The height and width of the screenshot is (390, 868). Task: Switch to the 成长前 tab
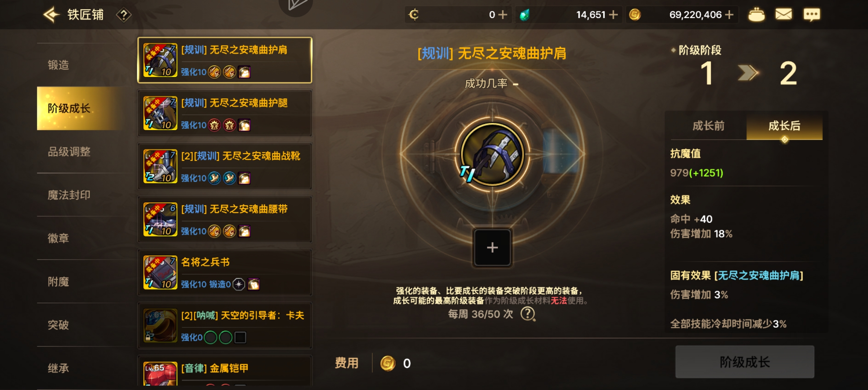click(708, 126)
